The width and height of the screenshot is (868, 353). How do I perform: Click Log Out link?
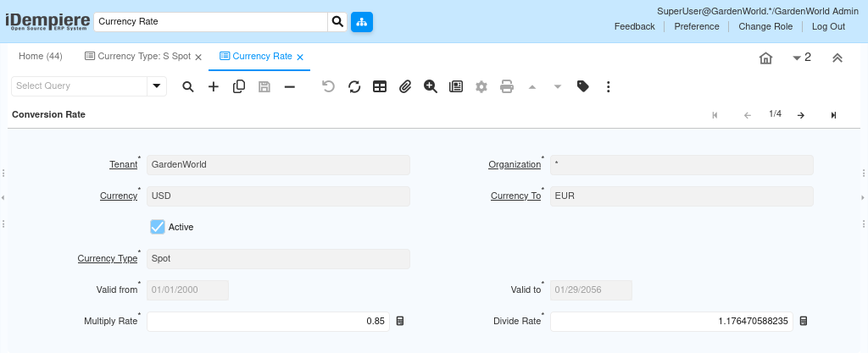pyautogui.click(x=829, y=26)
